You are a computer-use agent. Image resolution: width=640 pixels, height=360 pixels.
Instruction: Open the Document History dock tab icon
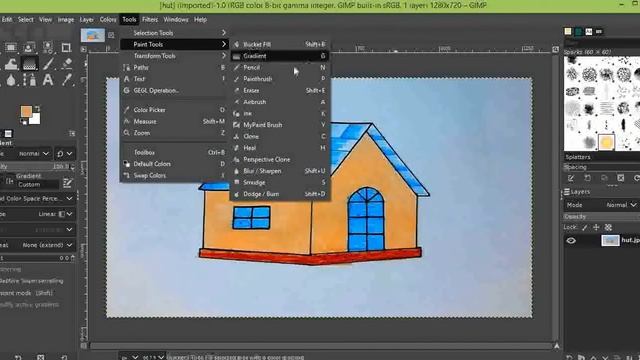(x=599, y=31)
